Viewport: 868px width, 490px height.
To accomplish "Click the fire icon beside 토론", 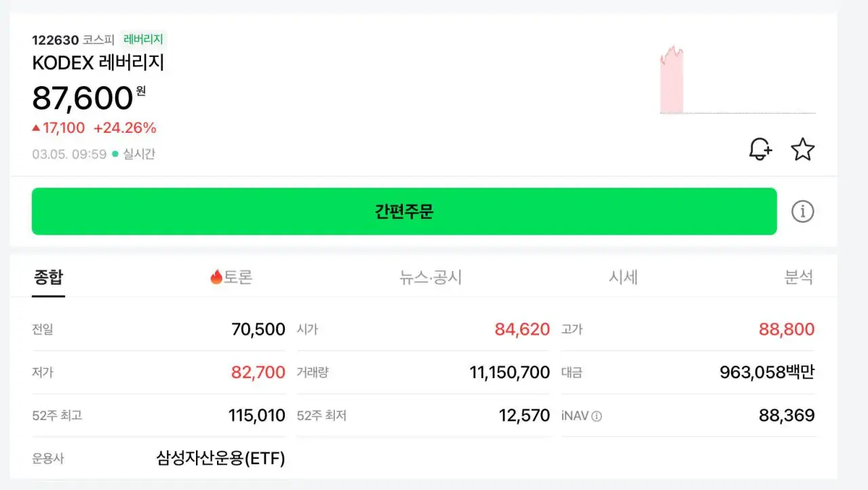I will [216, 277].
